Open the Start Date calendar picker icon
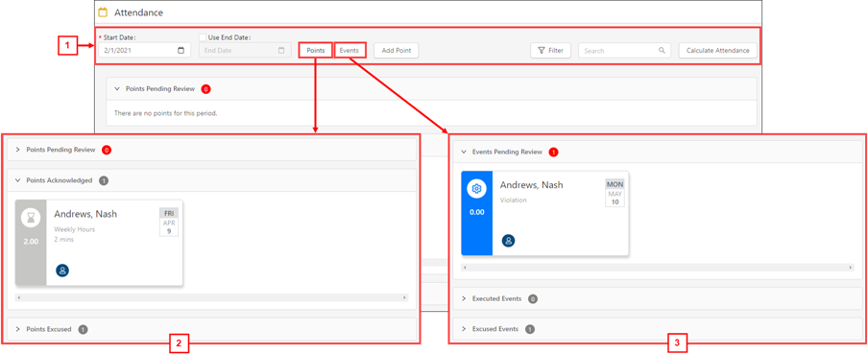The image size is (868, 354). [181, 50]
